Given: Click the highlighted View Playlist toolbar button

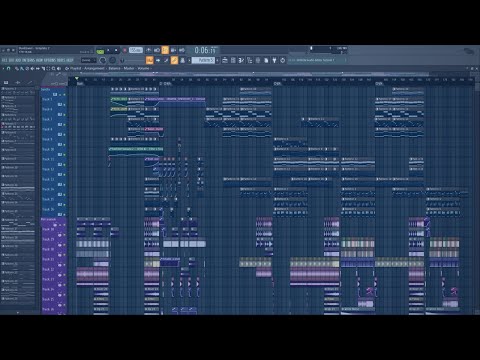Looking at the screenshot, I should [x=149, y=60].
